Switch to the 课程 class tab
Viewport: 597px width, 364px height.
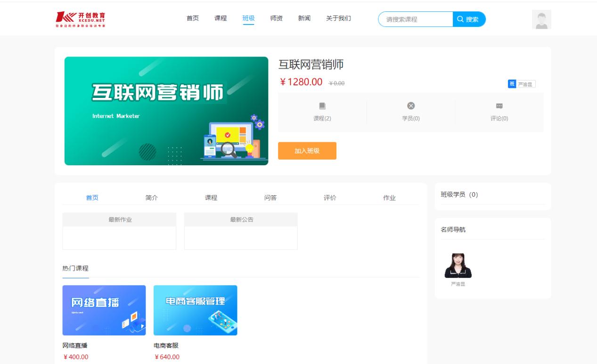point(211,198)
